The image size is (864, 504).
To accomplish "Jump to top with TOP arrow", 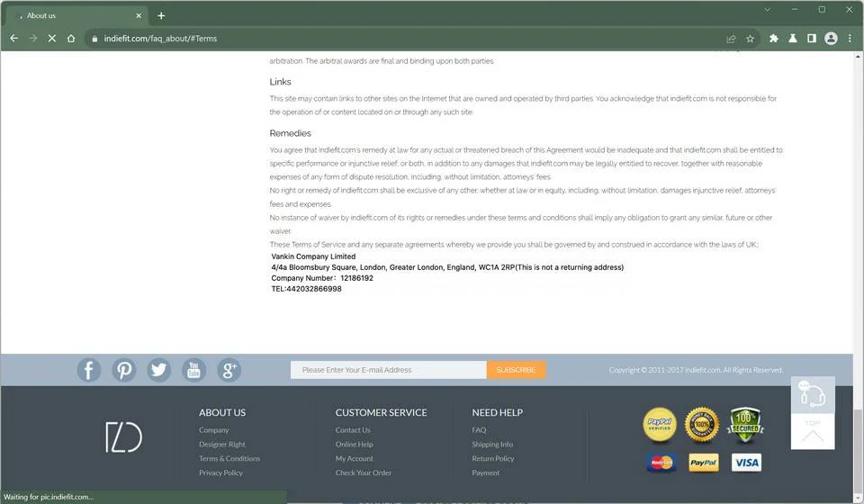I will pyautogui.click(x=813, y=431).
